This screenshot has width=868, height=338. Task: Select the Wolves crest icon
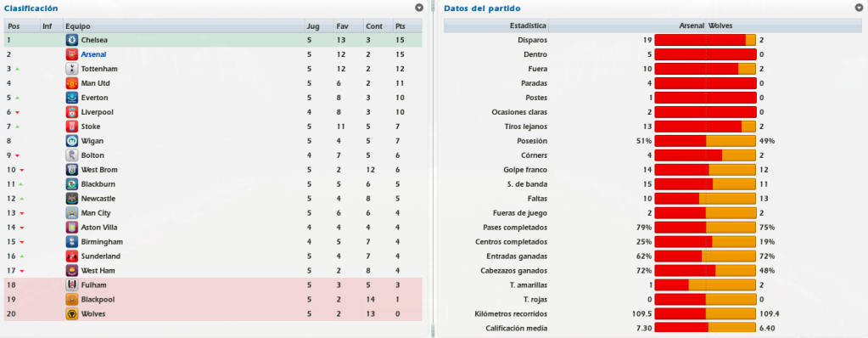pyautogui.click(x=71, y=313)
